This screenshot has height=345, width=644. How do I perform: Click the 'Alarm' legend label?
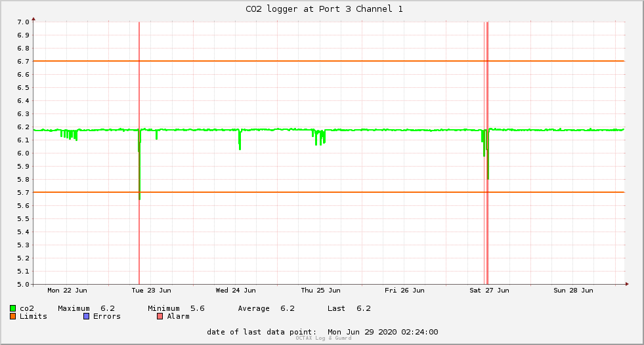point(179,316)
